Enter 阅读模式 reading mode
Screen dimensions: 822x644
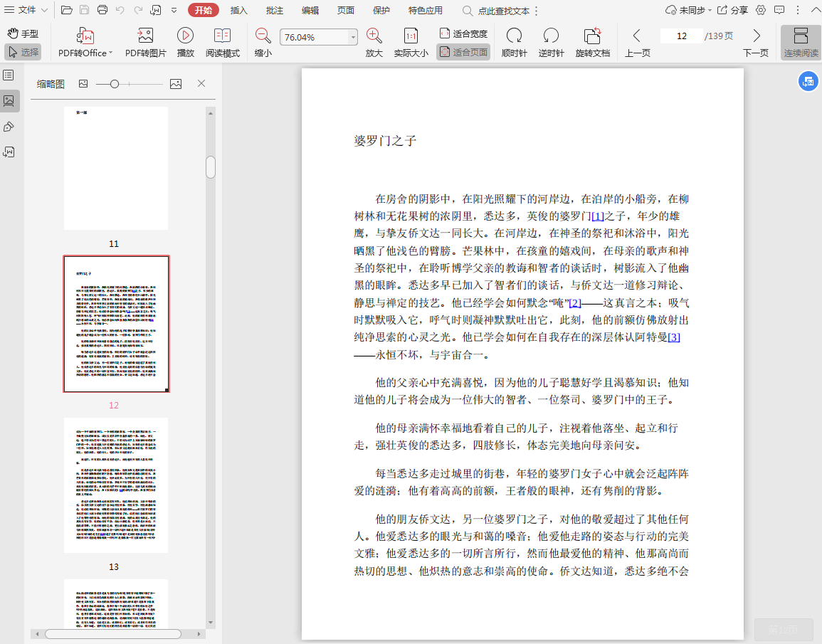(x=222, y=43)
